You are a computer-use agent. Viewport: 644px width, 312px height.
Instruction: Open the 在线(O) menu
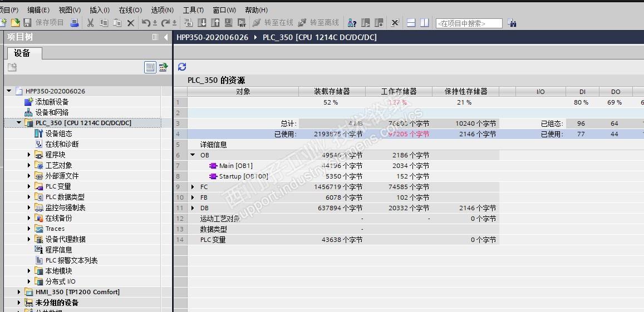pos(130,10)
